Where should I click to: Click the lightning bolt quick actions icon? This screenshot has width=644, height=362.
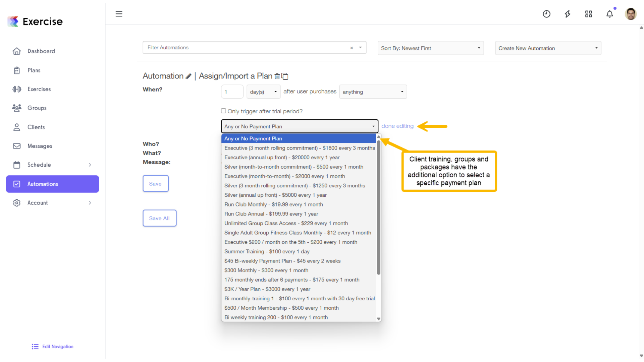pos(568,14)
